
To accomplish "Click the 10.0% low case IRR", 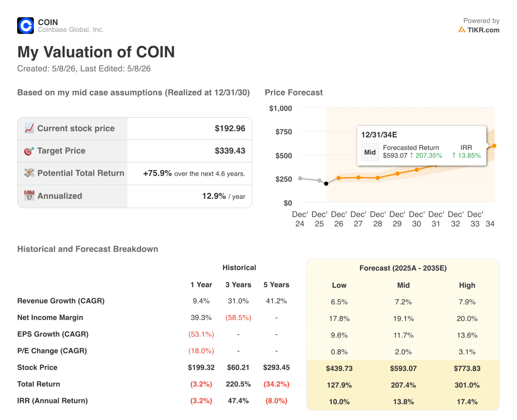I will click(339, 401).
